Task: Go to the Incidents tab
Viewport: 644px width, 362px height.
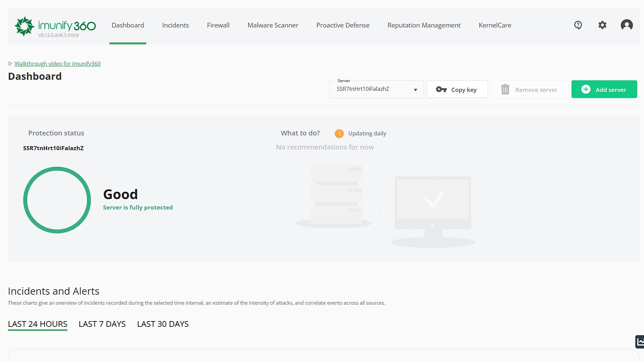Action: click(175, 25)
